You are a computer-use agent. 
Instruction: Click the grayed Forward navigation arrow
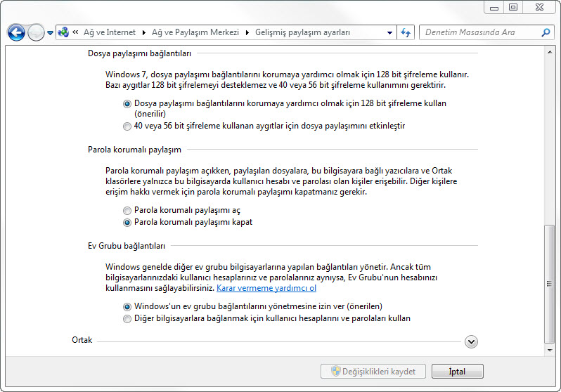click(x=36, y=32)
